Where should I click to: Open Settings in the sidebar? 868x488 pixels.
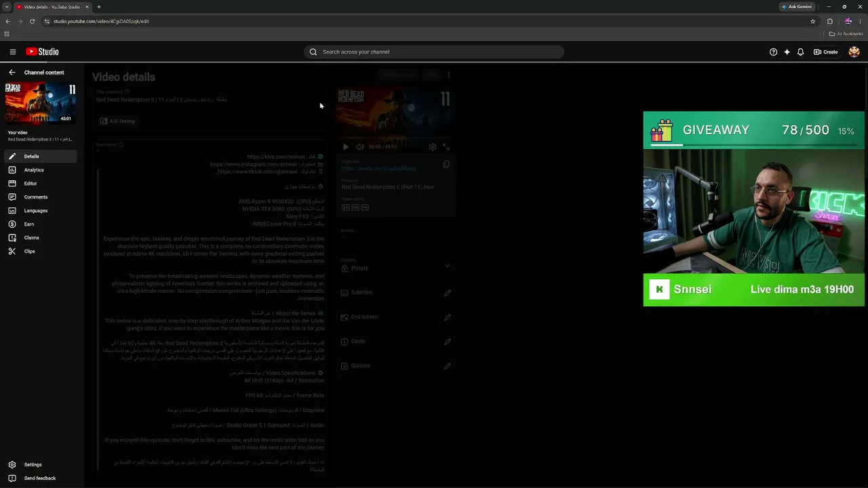(x=41, y=465)
